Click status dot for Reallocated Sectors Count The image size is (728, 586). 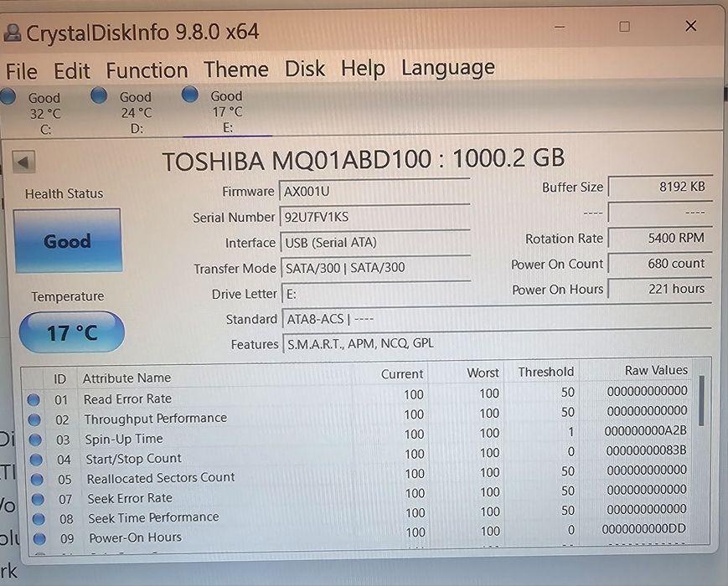tap(37, 480)
